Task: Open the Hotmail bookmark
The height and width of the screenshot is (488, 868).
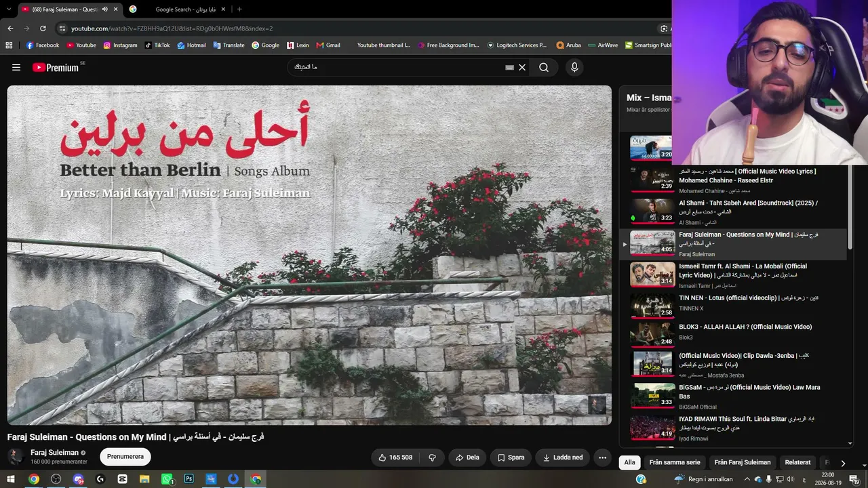Action: [191, 45]
